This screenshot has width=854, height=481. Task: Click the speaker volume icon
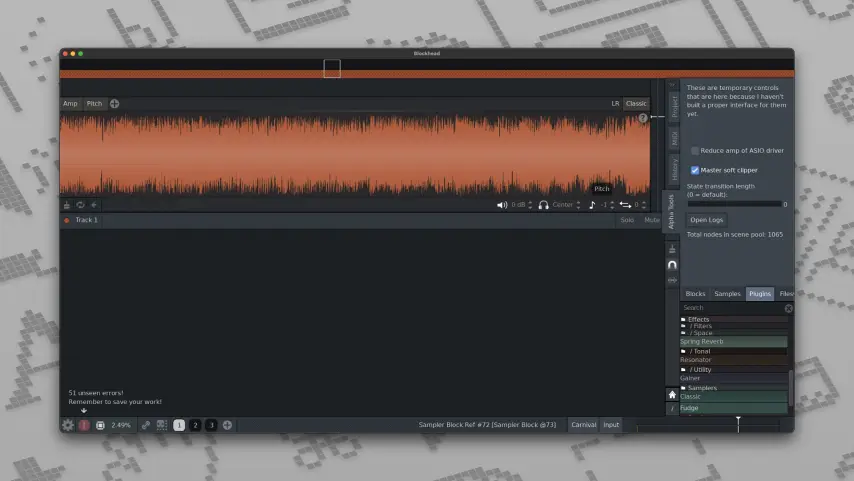(x=502, y=205)
